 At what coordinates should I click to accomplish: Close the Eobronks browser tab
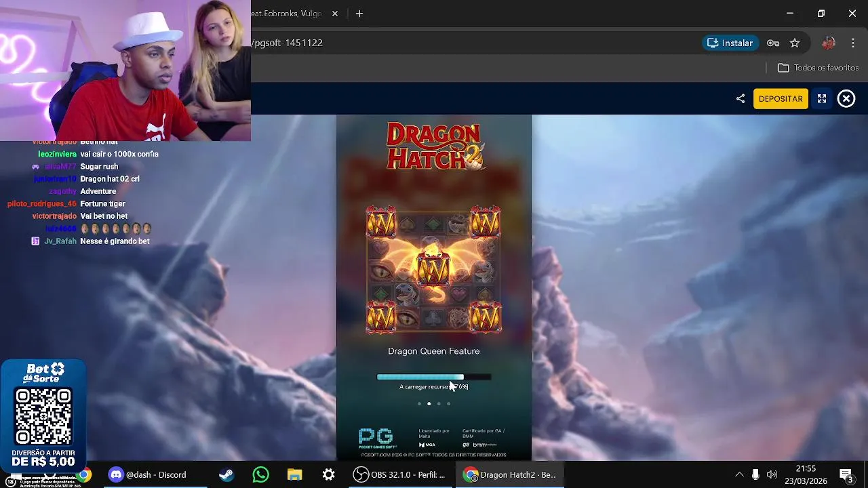[335, 14]
